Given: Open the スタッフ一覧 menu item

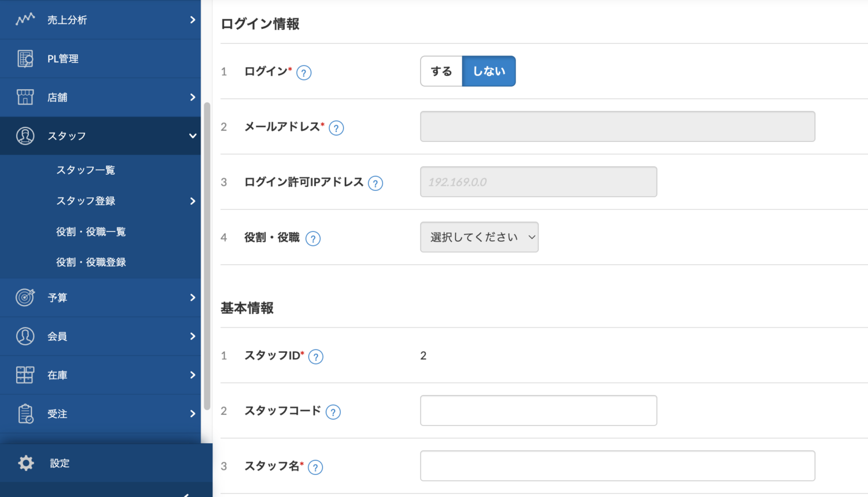Looking at the screenshot, I should [85, 170].
